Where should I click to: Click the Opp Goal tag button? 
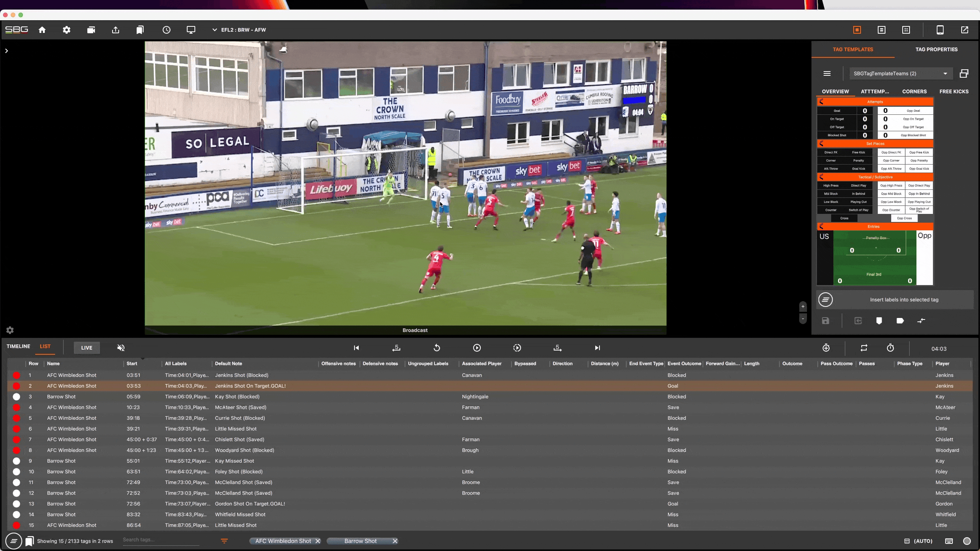pyautogui.click(x=913, y=111)
